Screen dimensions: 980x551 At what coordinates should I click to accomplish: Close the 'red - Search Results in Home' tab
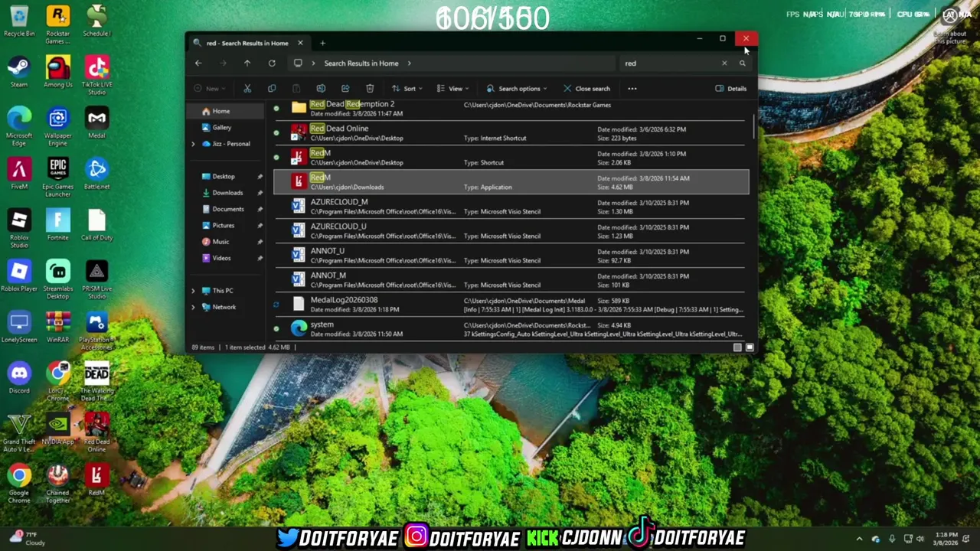300,44
